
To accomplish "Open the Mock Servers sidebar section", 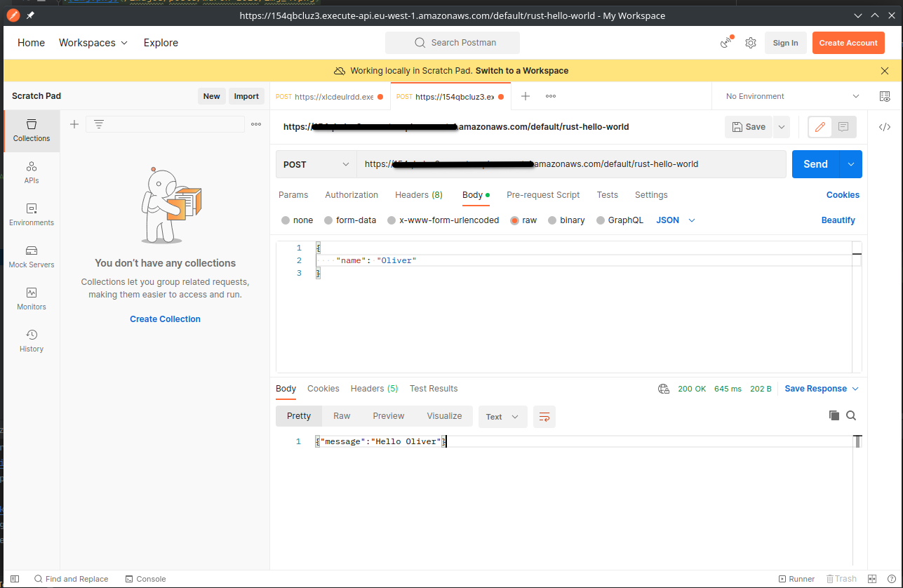I will tap(32, 257).
